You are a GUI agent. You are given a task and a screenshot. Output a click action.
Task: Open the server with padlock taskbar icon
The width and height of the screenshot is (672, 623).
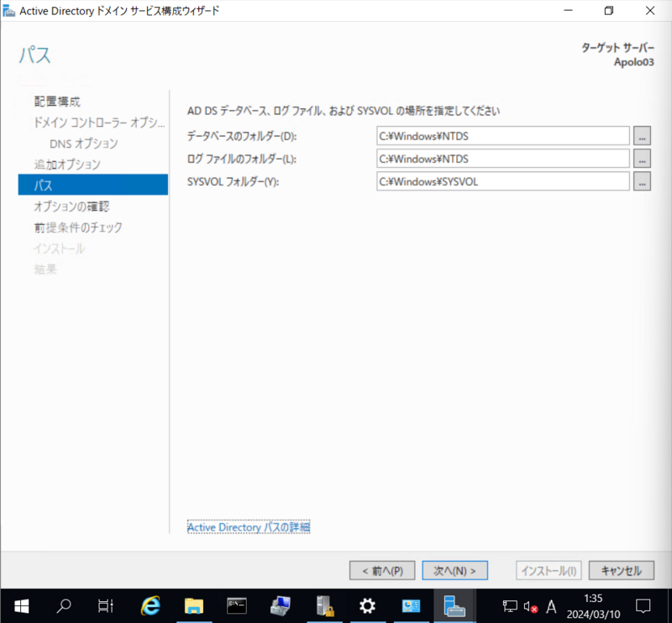point(324,606)
